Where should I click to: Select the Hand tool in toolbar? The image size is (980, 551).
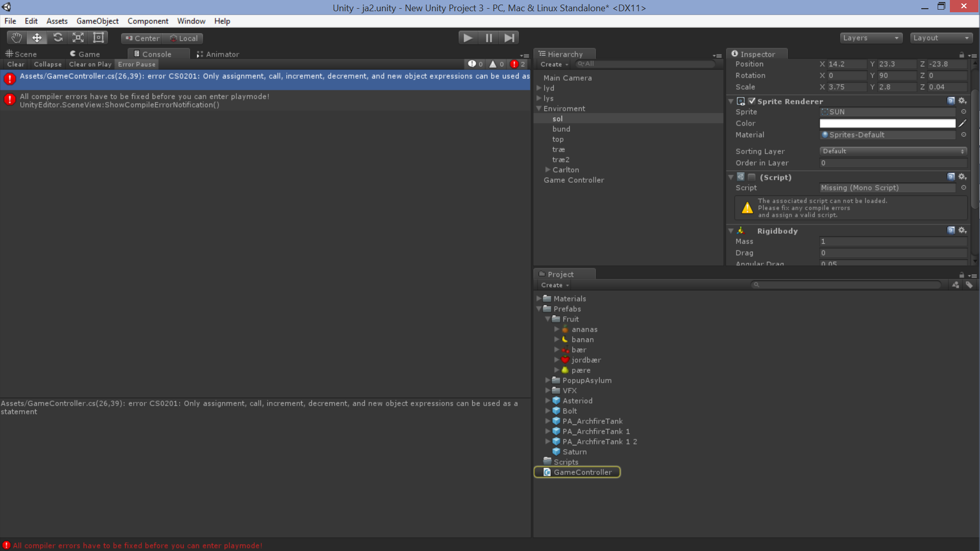click(x=16, y=38)
